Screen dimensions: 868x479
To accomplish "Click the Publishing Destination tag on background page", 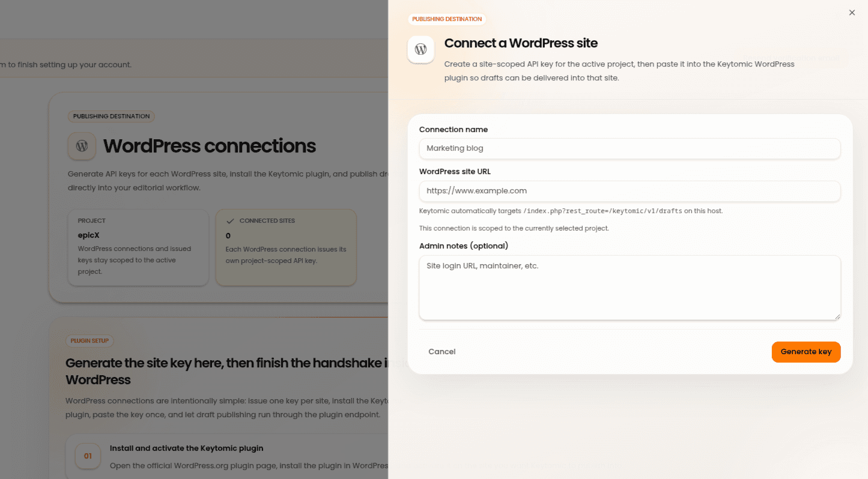I will coord(111,116).
